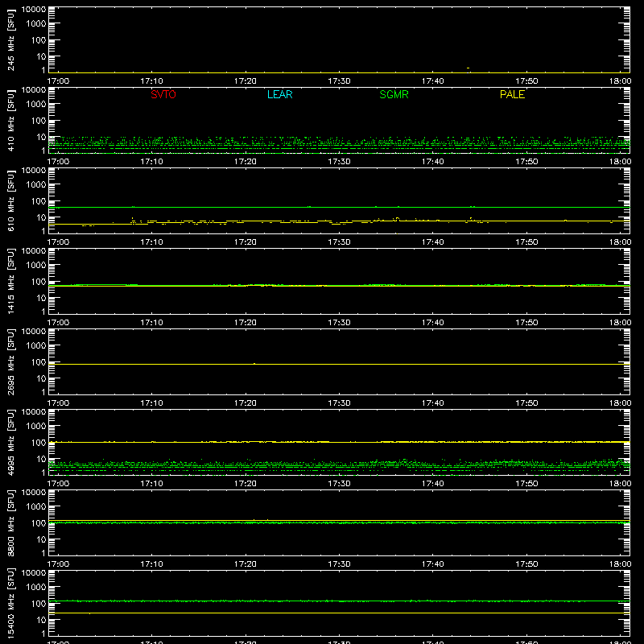Click 17:10 label under 4995 MHz panel
This screenshot has height=644, width=644.
[151, 484]
